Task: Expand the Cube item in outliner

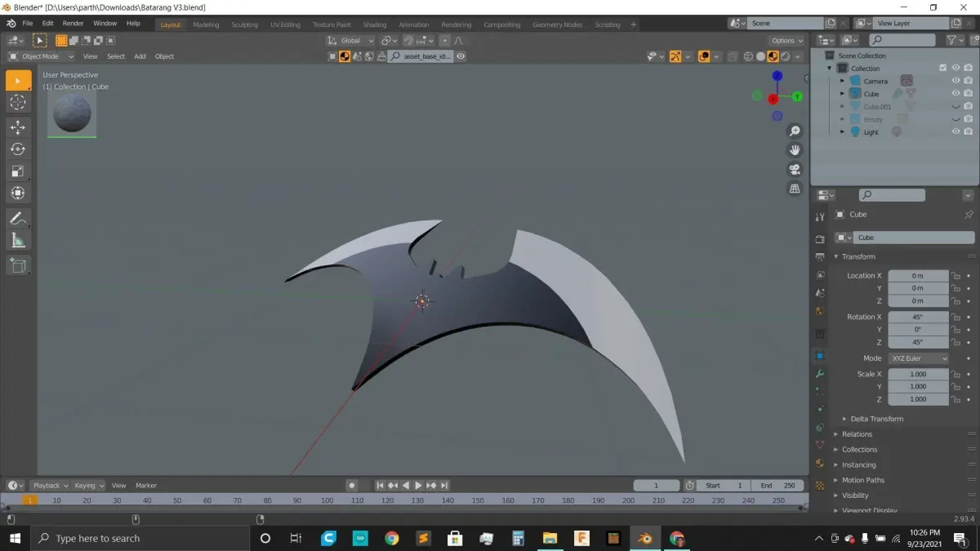Action: point(843,94)
